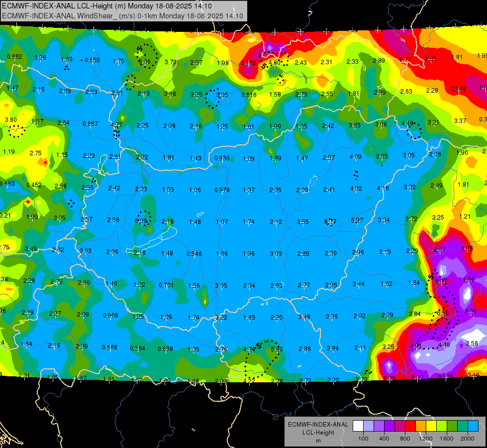This screenshot has width=487, height=448.
Task: Click the legend tick label '2000'
Action: point(468,439)
